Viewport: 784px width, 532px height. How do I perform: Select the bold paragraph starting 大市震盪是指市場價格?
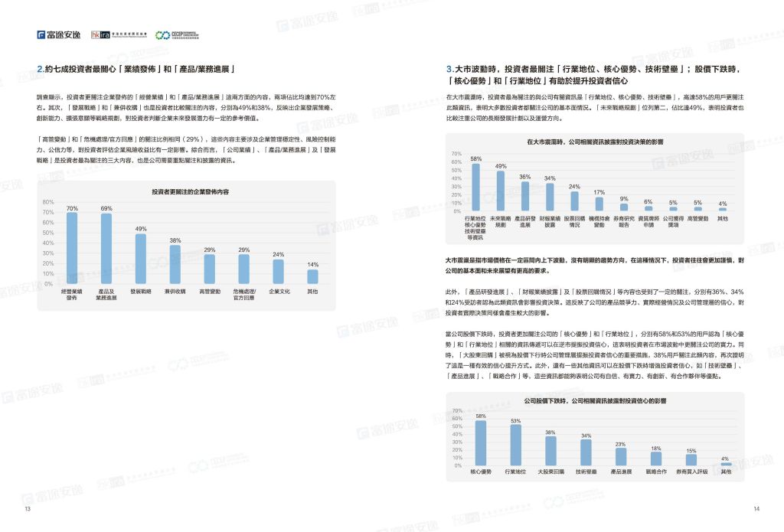point(595,266)
